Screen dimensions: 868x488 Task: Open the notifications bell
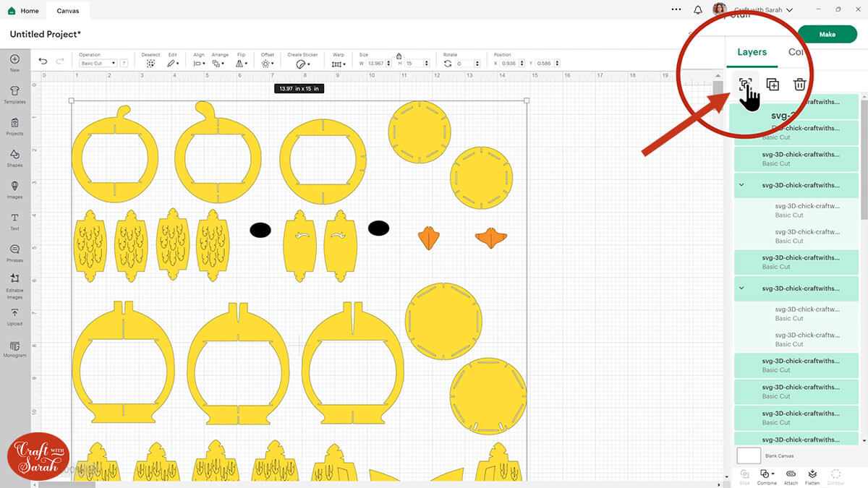coord(697,10)
